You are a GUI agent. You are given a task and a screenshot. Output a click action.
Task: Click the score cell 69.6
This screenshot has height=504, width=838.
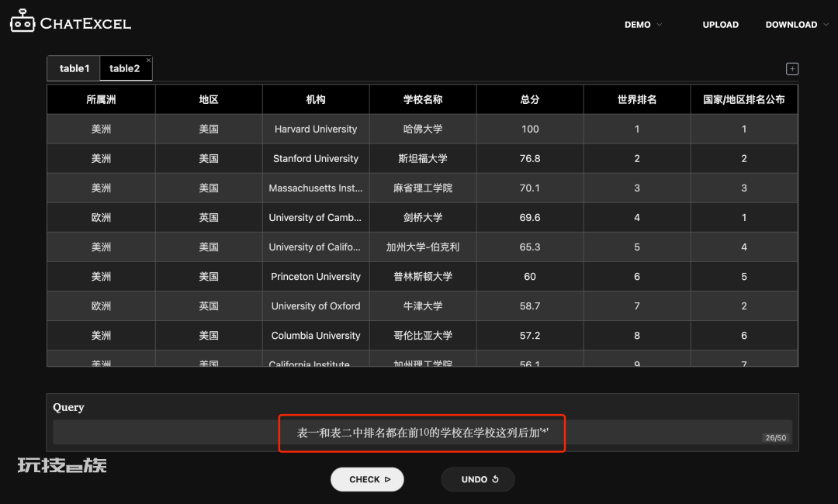pyautogui.click(x=530, y=217)
